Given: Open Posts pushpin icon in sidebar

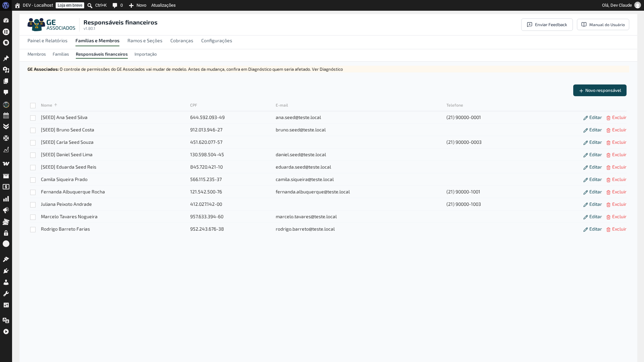Looking at the screenshot, I should [6, 58].
